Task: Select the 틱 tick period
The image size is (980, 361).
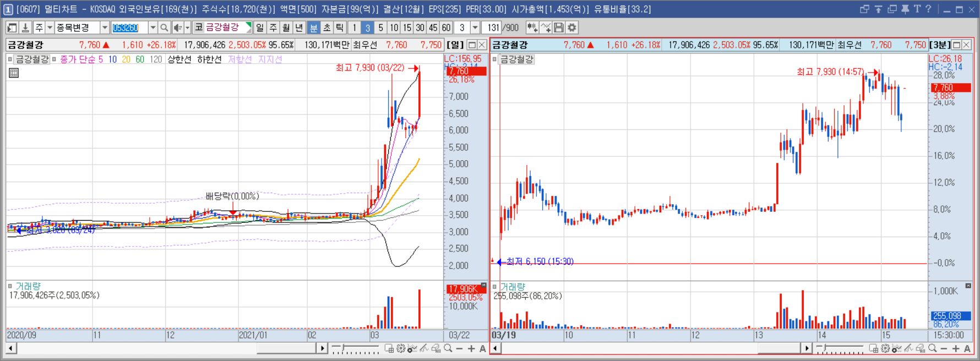Action: click(340, 28)
